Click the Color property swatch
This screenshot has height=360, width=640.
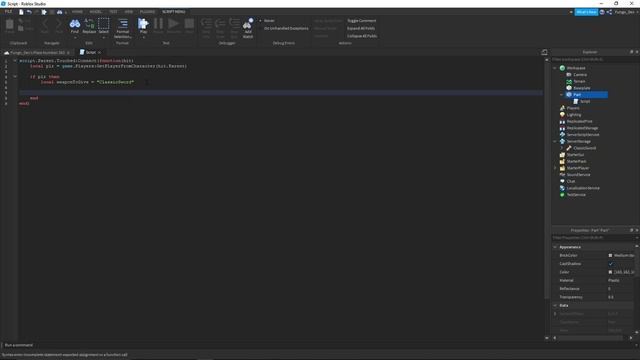[x=610, y=272]
